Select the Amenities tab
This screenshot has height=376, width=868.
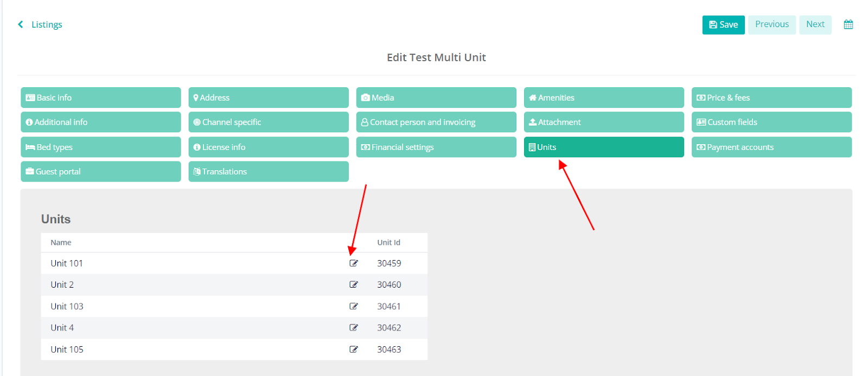603,98
